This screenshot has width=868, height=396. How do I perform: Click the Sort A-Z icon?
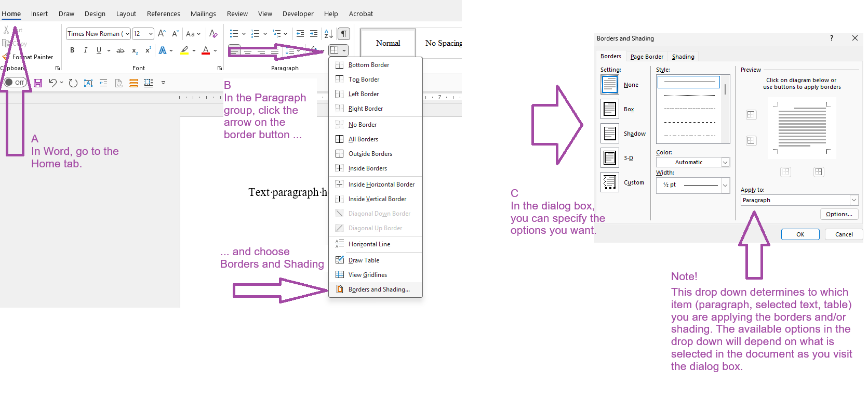point(328,34)
